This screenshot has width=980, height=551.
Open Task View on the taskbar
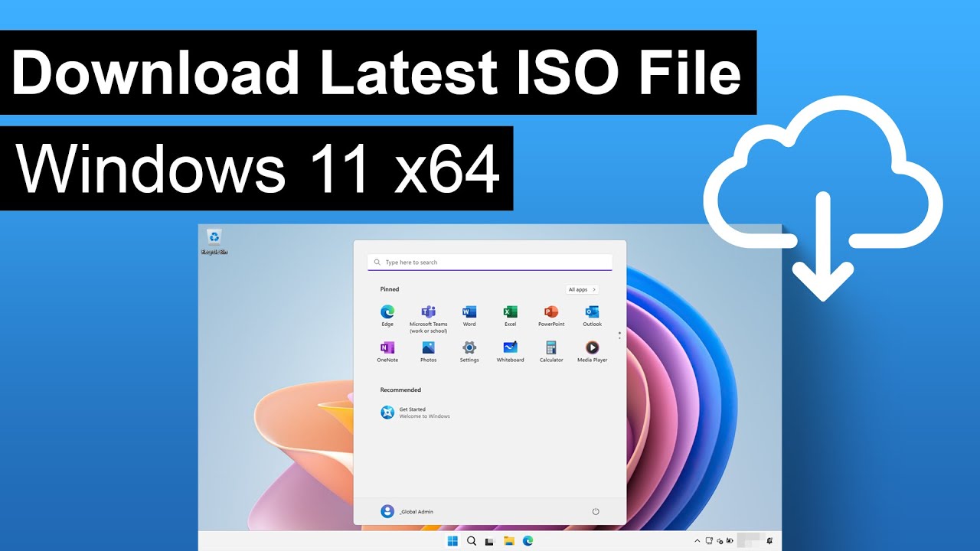(490, 541)
